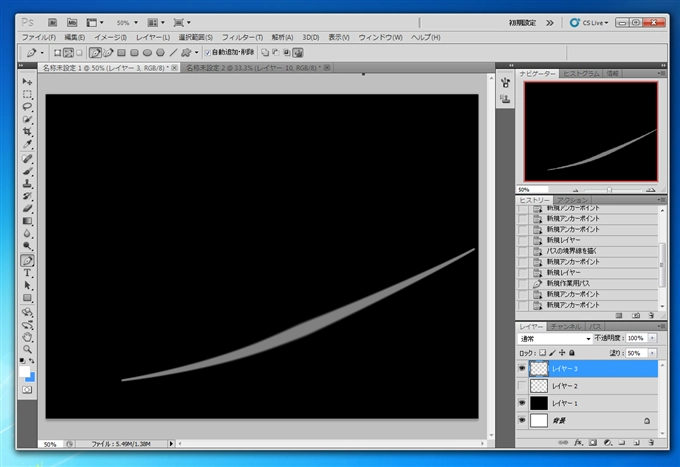Select history state パスの境界線を描く
The height and width of the screenshot is (467, 680).
click(x=588, y=251)
